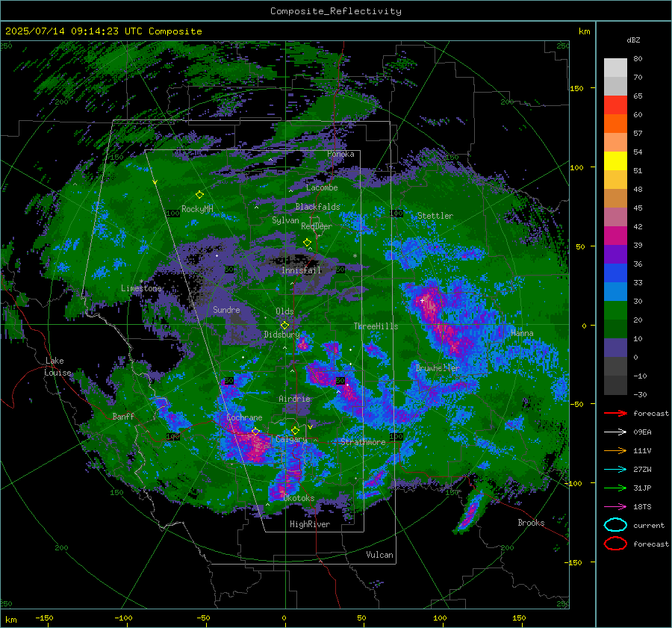Click the green 31JP arrow icon

pos(615,488)
